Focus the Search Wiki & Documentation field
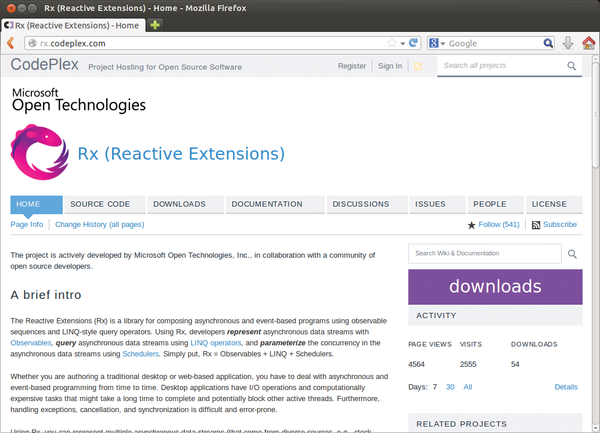 pos(485,254)
